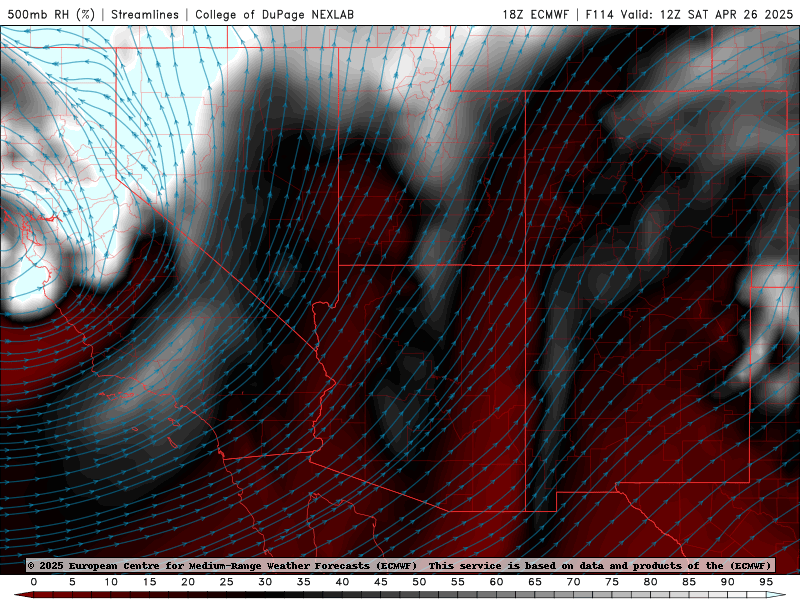Click the '18Z ECMWF' model run label
The width and height of the screenshot is (800, 600).
[535, 14]
